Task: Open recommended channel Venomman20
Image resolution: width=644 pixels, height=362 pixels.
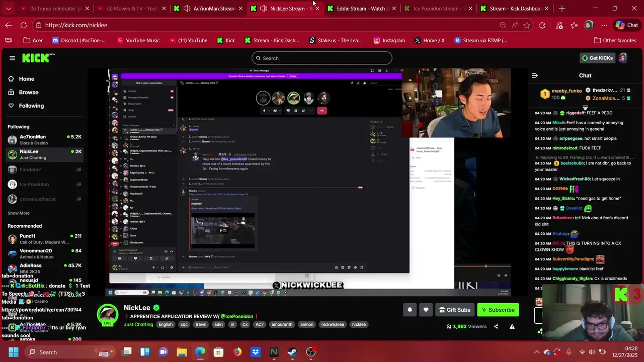Action: [x=44, y=253]
